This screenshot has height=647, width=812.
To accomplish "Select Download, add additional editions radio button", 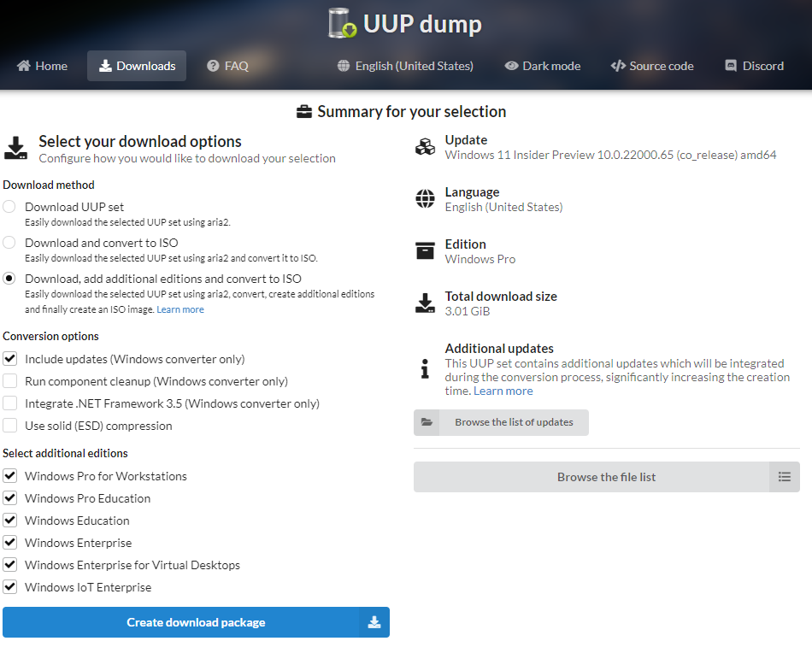I will pyautogui.click(x=9, y=278).
